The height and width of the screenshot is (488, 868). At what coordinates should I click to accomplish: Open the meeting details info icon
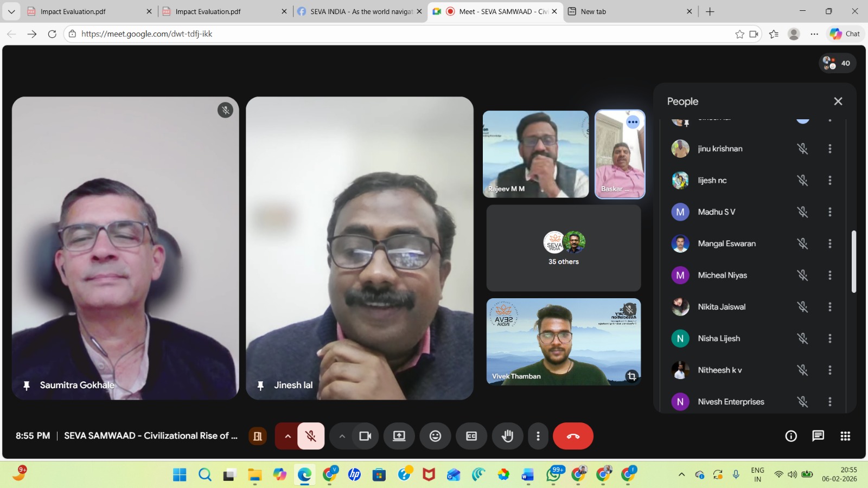[x=791, y=436]
